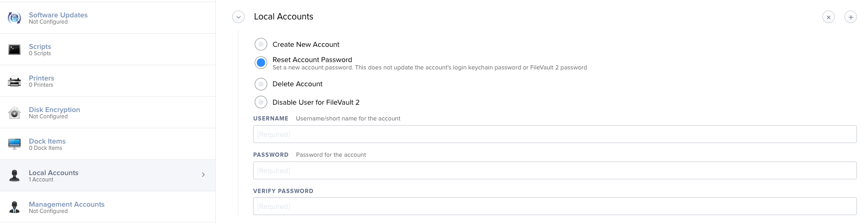
Task: Click the Software Updates globe icon
Action: click(14, 18)
